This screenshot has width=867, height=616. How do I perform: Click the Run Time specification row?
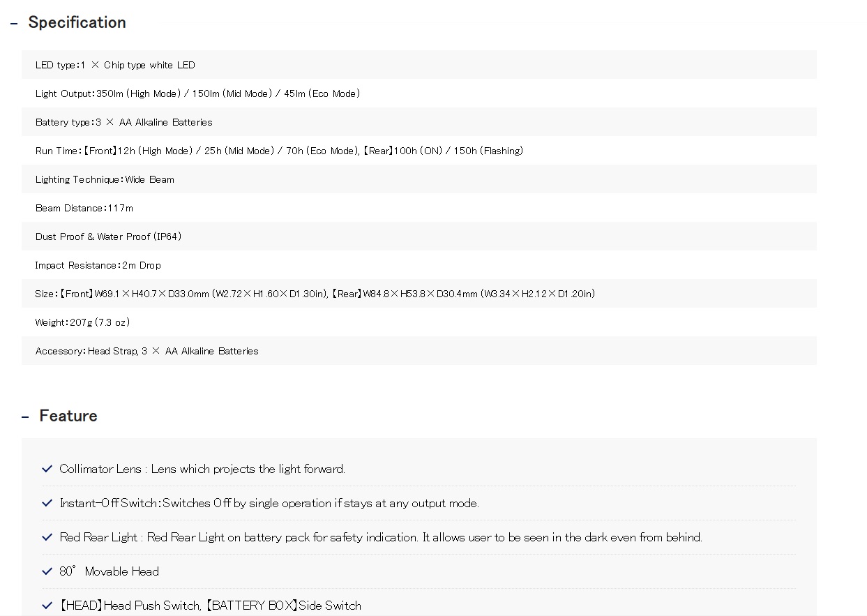pyautogui.click(x=419, y=151)
